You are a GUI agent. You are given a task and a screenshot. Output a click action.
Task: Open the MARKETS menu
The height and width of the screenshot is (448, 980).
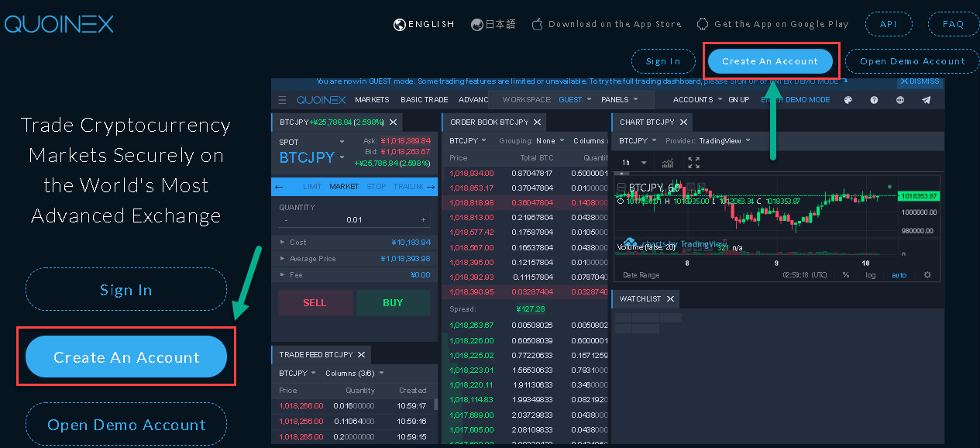click(x=372, y=100)
